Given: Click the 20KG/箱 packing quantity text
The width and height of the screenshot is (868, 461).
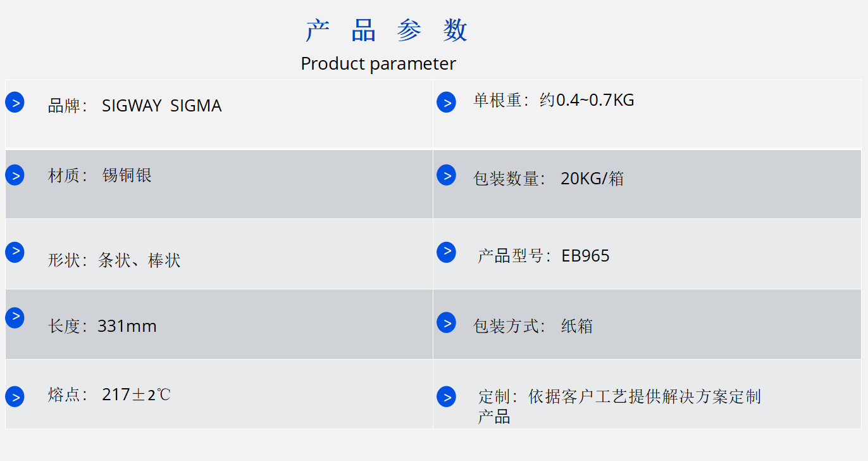Looking at the screenshot, I should [x=592, y=179].
